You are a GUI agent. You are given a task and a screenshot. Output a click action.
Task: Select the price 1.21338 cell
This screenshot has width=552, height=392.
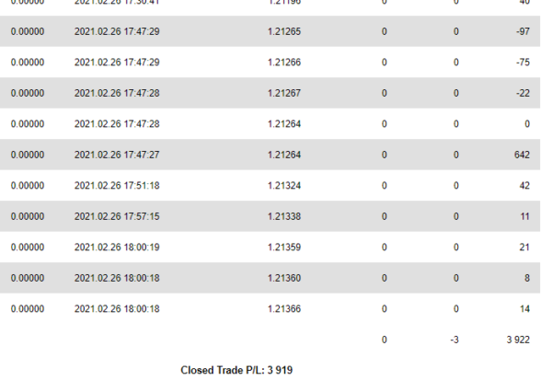click(284, 216)
